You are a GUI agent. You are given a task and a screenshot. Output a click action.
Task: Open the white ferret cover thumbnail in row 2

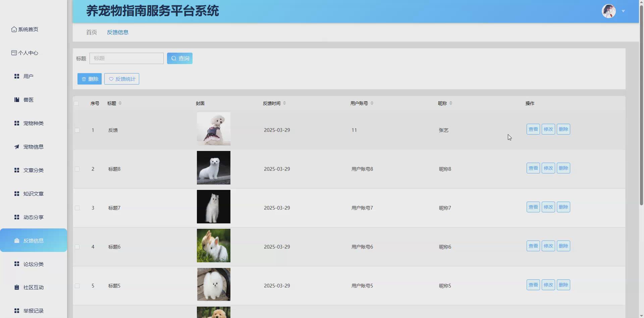213,168
